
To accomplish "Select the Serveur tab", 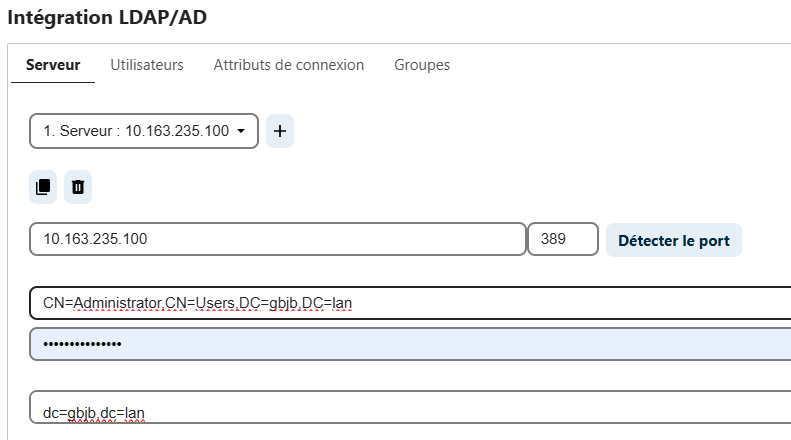I will coord(53,65).
